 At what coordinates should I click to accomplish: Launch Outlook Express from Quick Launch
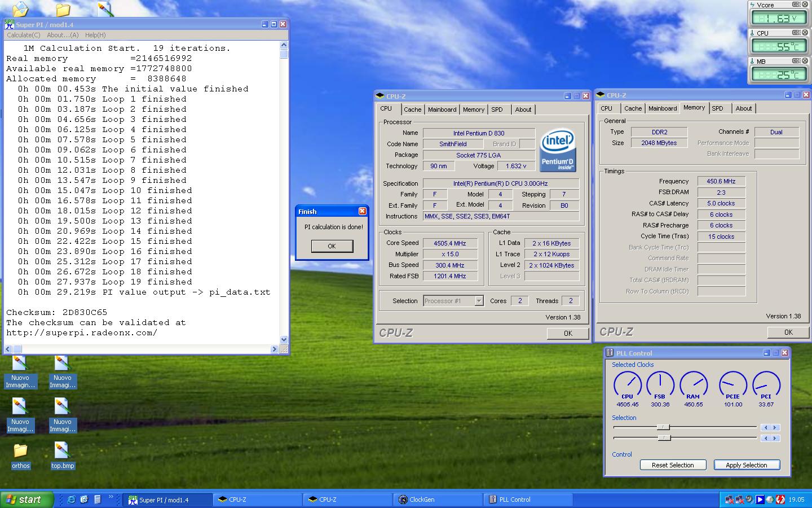[84, 500]
